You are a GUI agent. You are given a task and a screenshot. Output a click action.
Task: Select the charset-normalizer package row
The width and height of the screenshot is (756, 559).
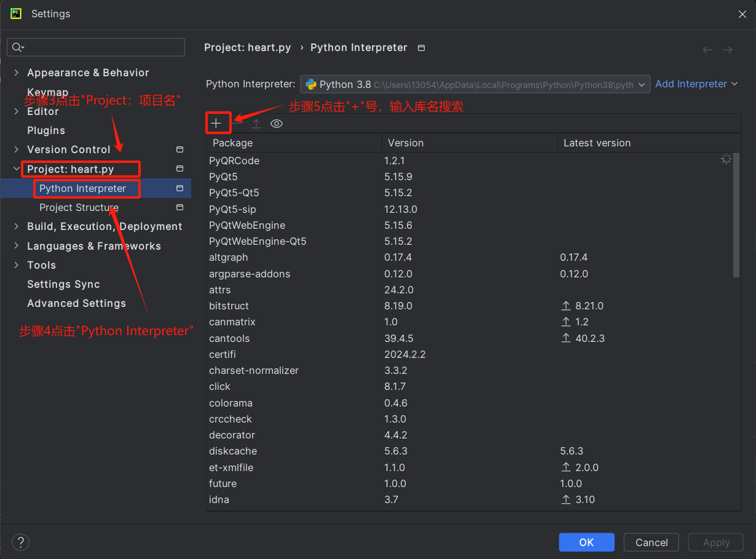click(x=470, y=370)
